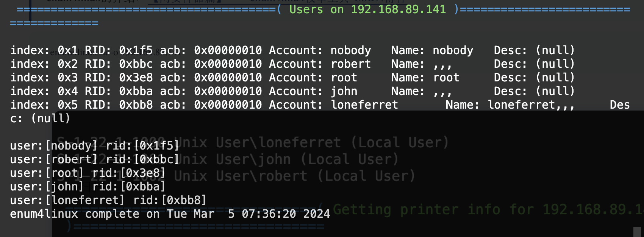
Task: Click RID value 0xbbc in the index 0x2 row
Action: click(136, 64)
